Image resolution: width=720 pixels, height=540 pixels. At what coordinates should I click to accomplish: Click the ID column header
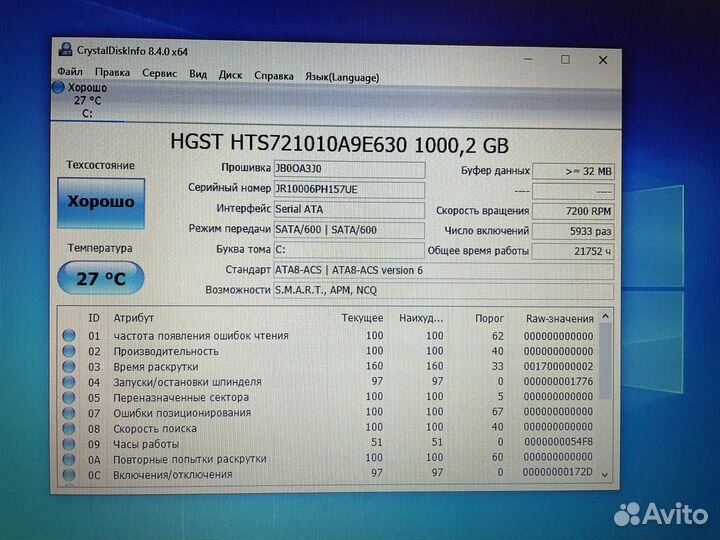pyautogui.click(x=94, y=318)
